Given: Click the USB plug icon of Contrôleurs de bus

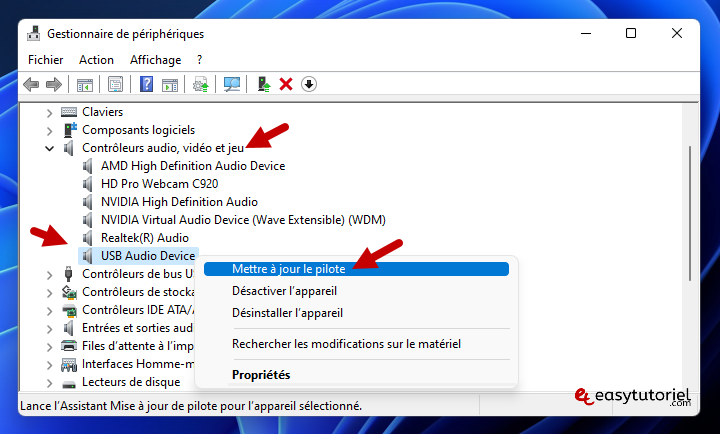Looking at the screenshot, I should [68, 274].
